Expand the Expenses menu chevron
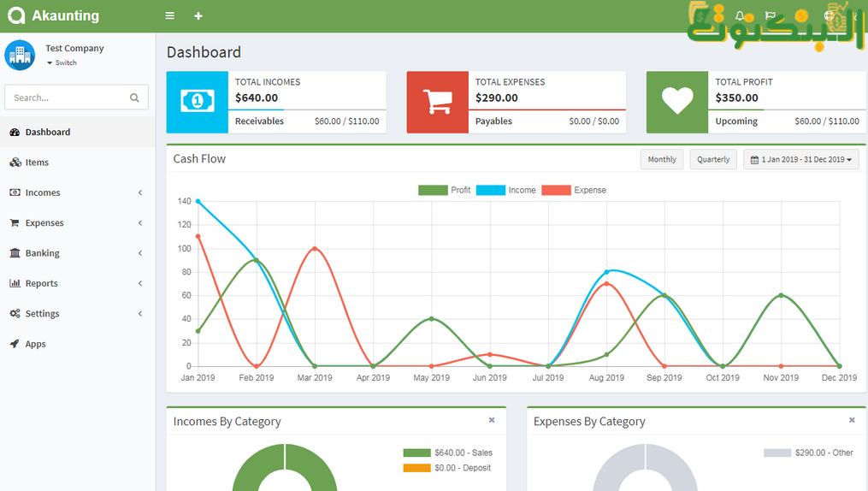Image resolution: width=868 pixels, height=491 pixels. [x=140, y=222]
